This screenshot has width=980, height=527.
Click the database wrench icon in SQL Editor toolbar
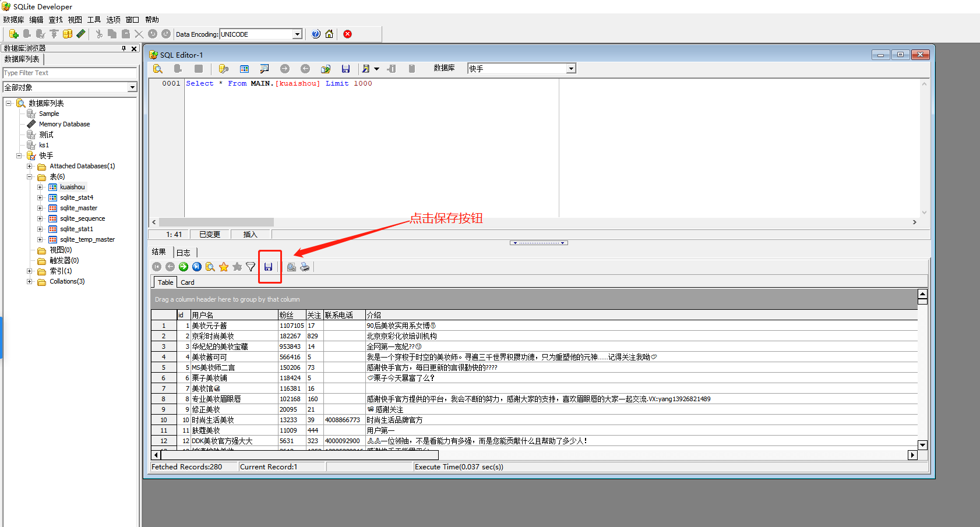[x=223, y=69]
